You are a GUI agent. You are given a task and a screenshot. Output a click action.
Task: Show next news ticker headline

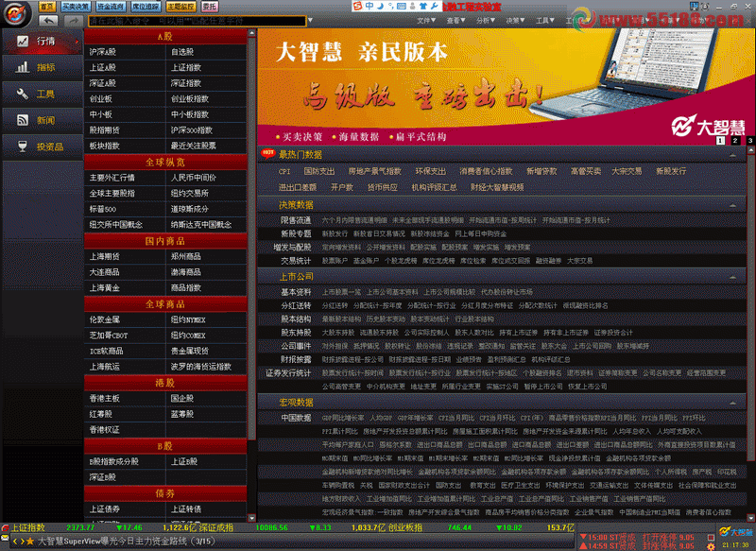[22, 542]
